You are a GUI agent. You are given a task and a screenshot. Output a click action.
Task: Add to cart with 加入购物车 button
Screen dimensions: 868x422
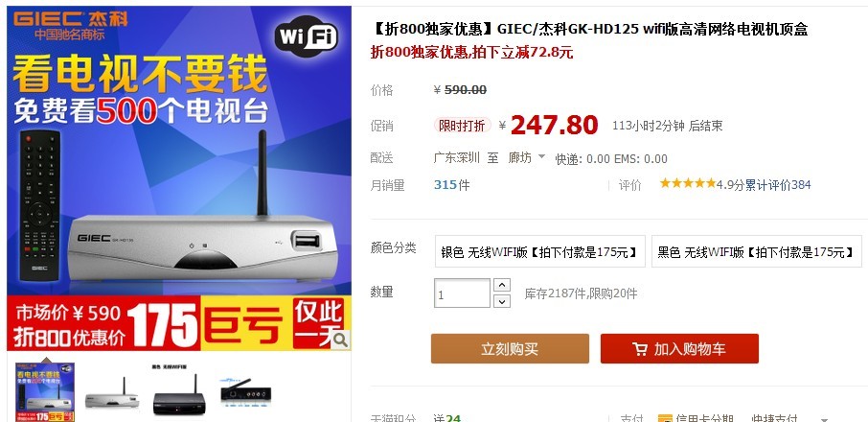point(679,348)
